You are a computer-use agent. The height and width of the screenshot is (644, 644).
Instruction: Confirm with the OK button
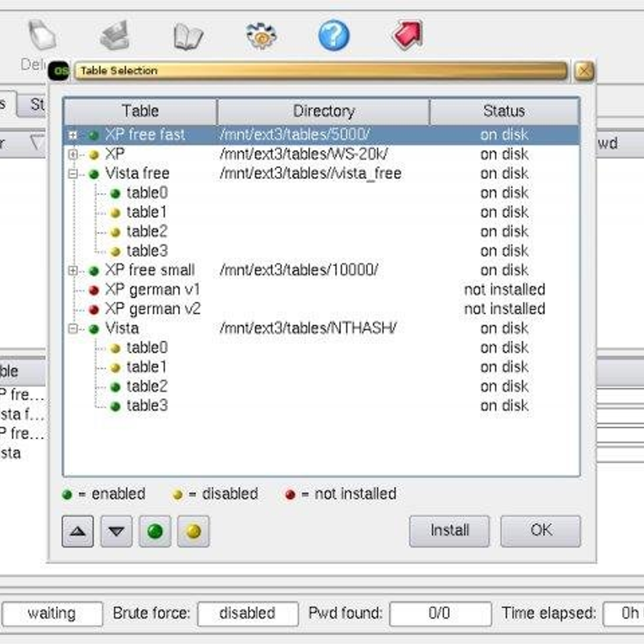tap(541, 531)
